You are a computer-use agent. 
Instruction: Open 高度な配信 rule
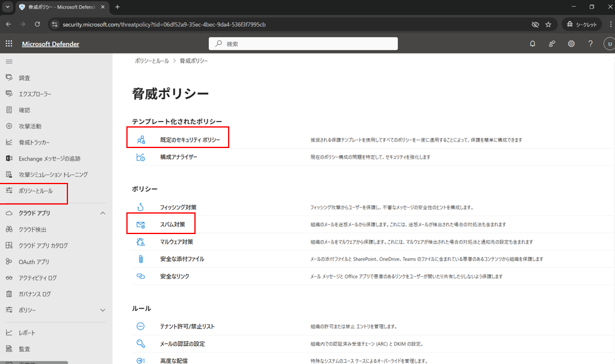pos(174,361)
